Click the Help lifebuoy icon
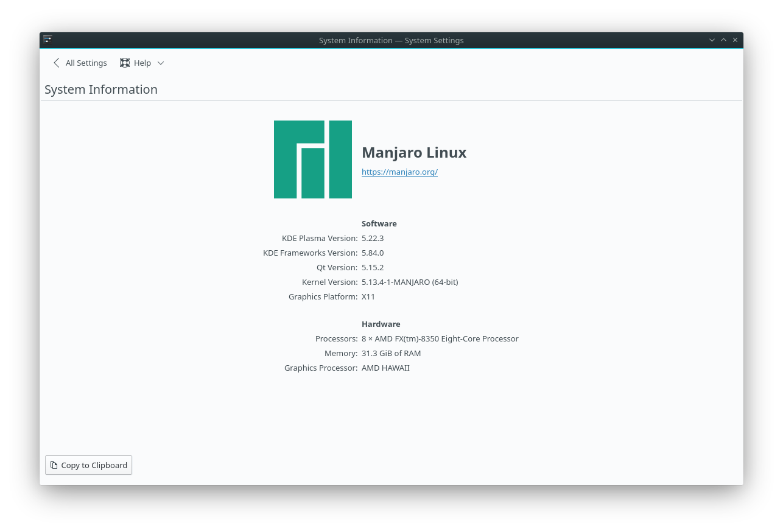 125,63
